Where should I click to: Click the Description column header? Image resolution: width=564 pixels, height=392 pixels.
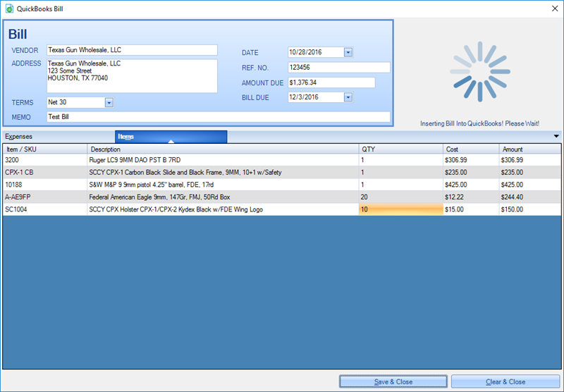pyautogui.click(x=223, y=149)
